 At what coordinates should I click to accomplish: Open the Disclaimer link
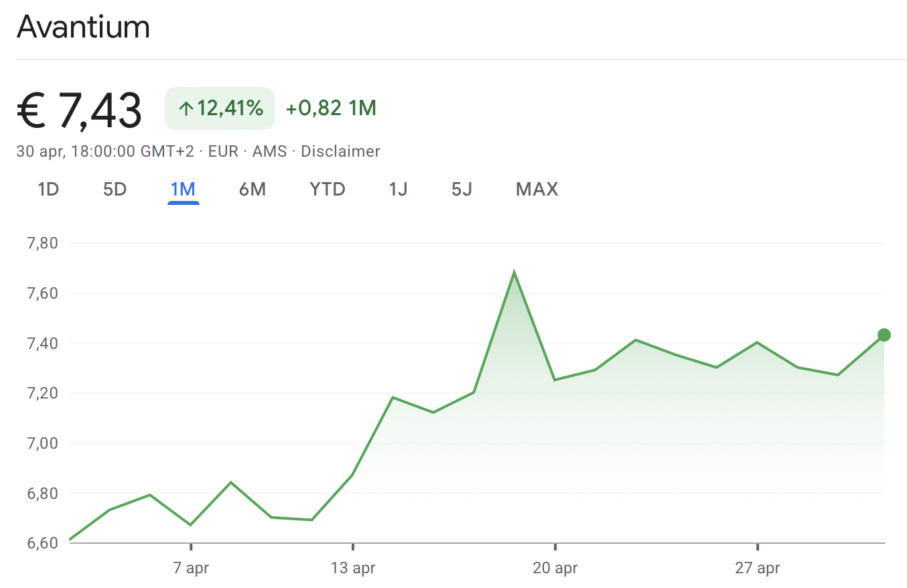(340, 151)
